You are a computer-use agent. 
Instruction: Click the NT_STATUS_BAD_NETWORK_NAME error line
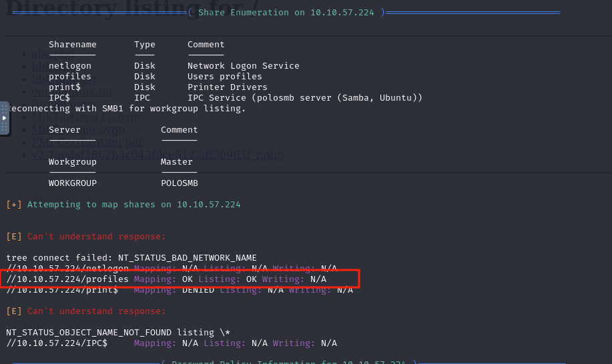tap(131, 258)
